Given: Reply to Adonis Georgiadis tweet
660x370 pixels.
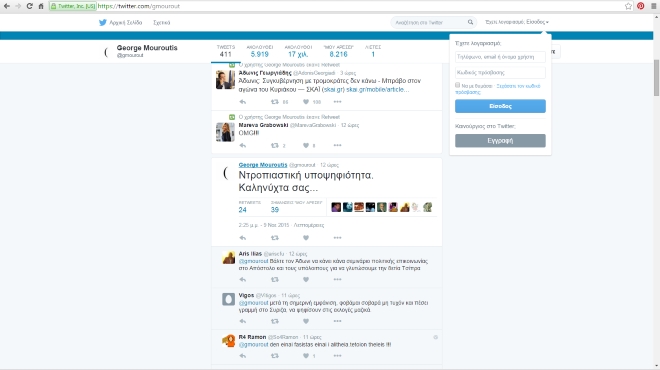Looking at the screenshot, I should 243,102.
